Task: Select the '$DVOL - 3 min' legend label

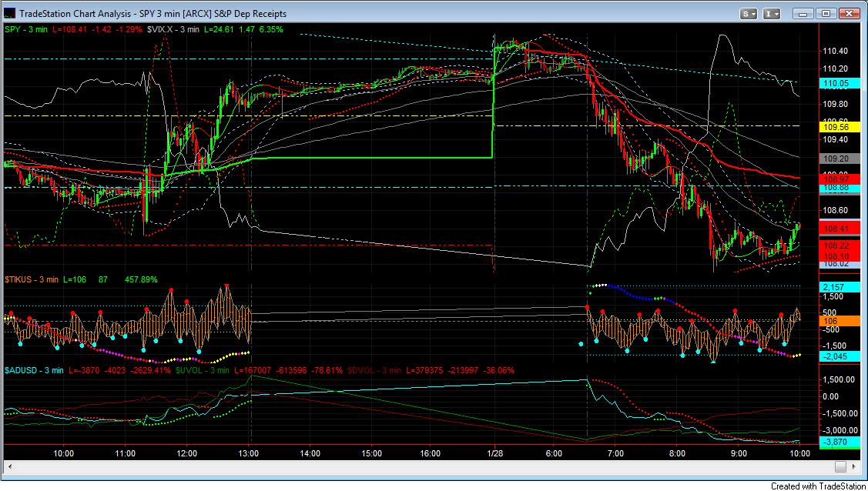Action: tap(374, 370)
